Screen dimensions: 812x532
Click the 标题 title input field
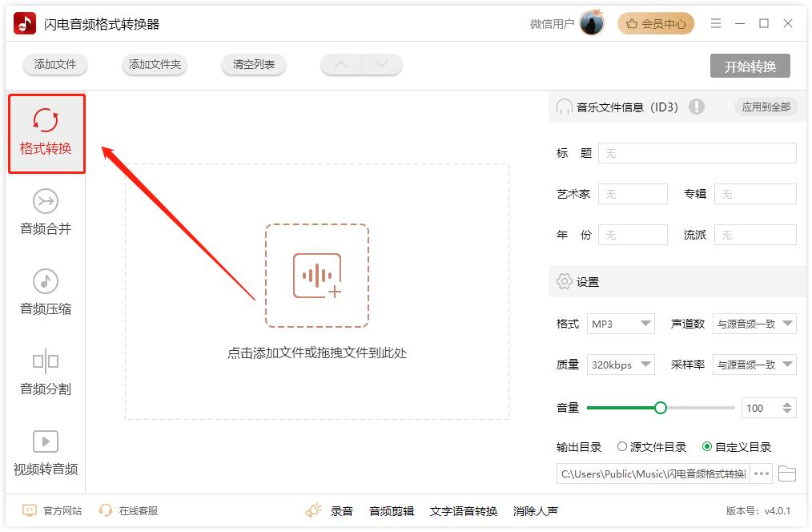(697, 152)
